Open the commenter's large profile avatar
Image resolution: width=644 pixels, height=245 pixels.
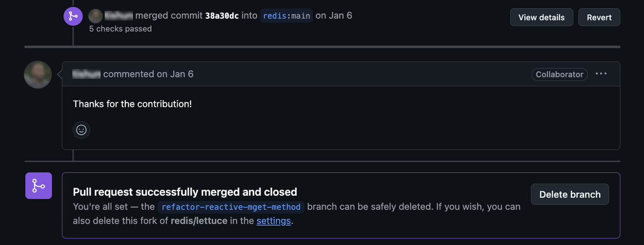click(38, 75)
